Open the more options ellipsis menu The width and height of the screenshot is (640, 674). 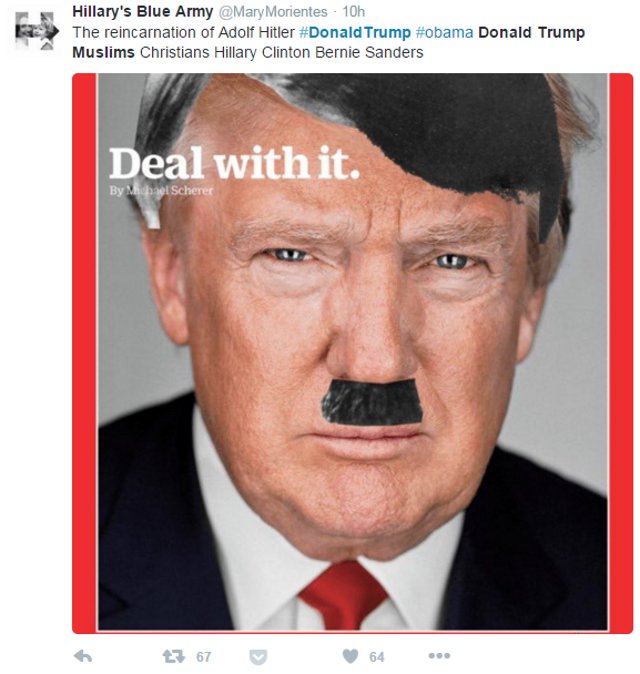click(439, 656)
